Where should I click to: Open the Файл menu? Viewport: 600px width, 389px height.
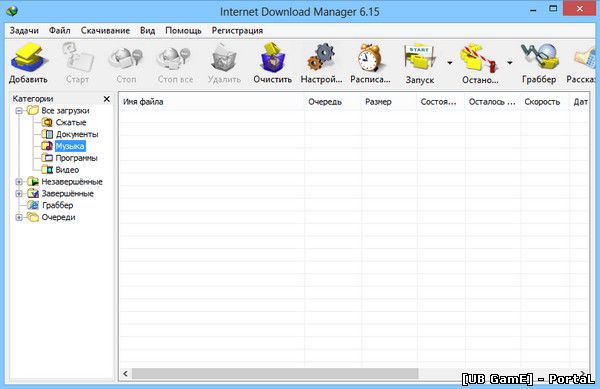[x=59, y=31]
